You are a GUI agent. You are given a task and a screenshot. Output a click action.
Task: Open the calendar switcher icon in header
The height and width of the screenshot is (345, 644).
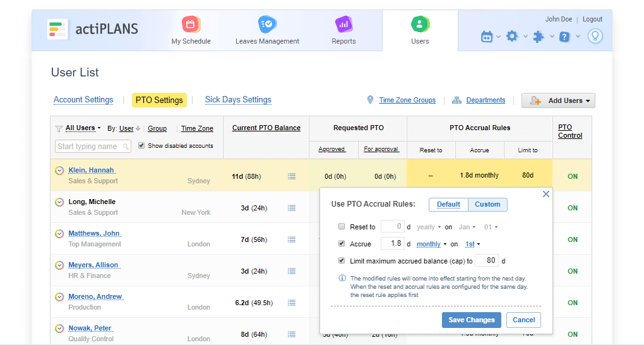point(487,37)
